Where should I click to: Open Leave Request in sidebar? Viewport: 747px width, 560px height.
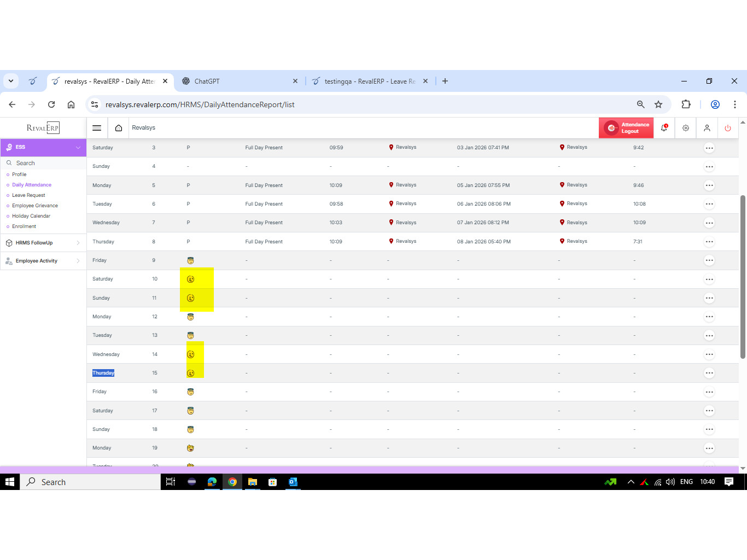(28, 195)
